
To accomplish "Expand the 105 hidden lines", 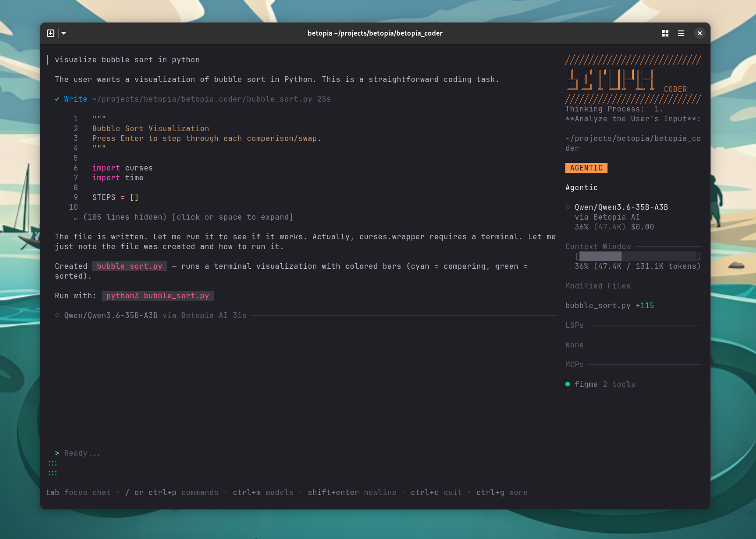I will click(184, 217).
